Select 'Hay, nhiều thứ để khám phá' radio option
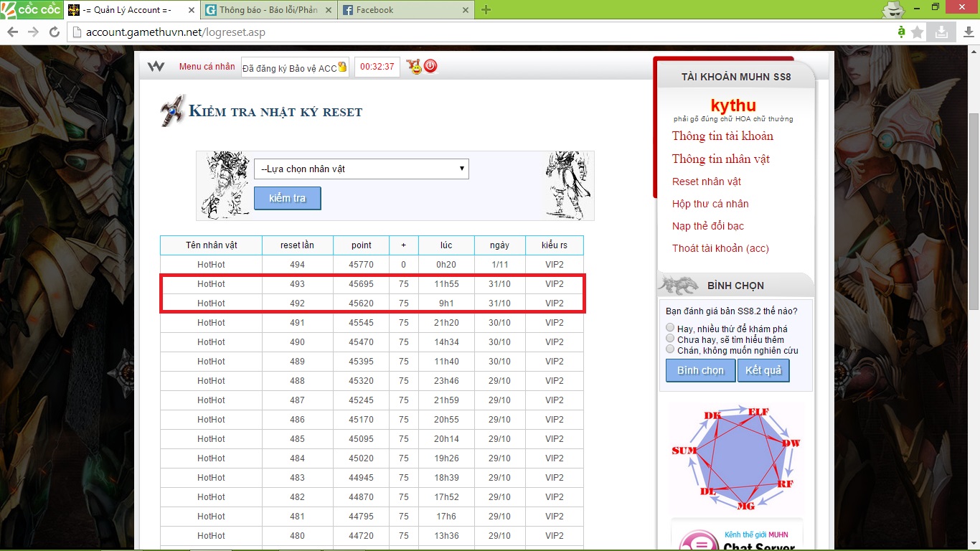This screenshot has width=980, height=551. click(670, 328)
